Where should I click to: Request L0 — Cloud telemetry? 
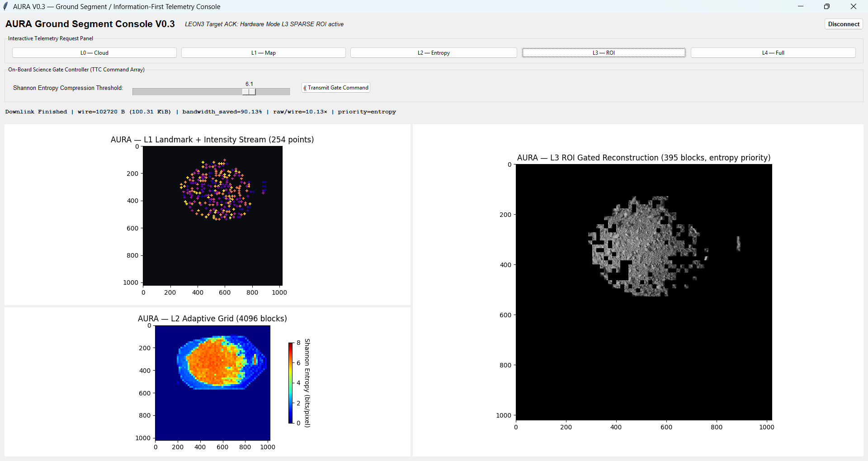(94, 53)
